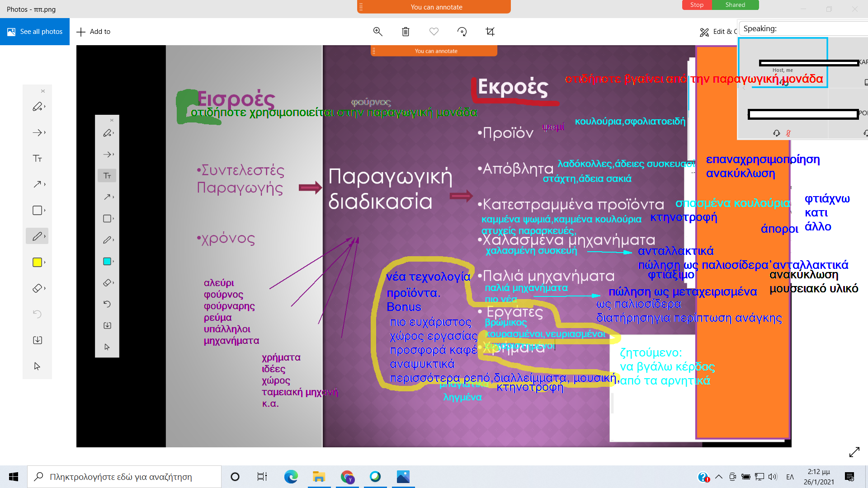Expand pen tool options chevron in outer toolbar

pos(45,236)
